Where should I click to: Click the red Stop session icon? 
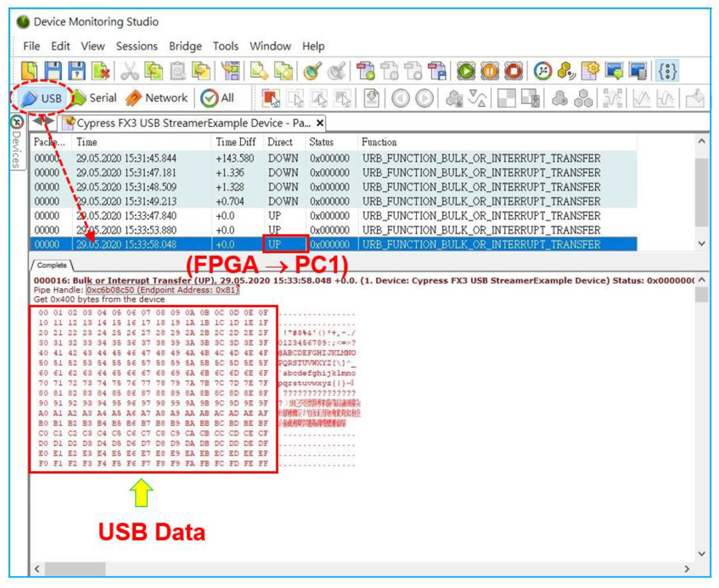513,71
